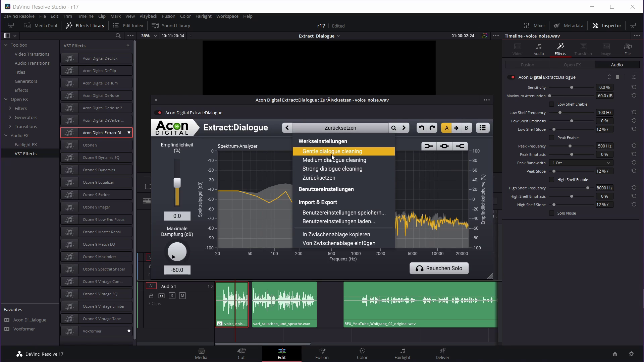
Task: Select Fairlight FX in Audio FX
Action: coord(26,144)
